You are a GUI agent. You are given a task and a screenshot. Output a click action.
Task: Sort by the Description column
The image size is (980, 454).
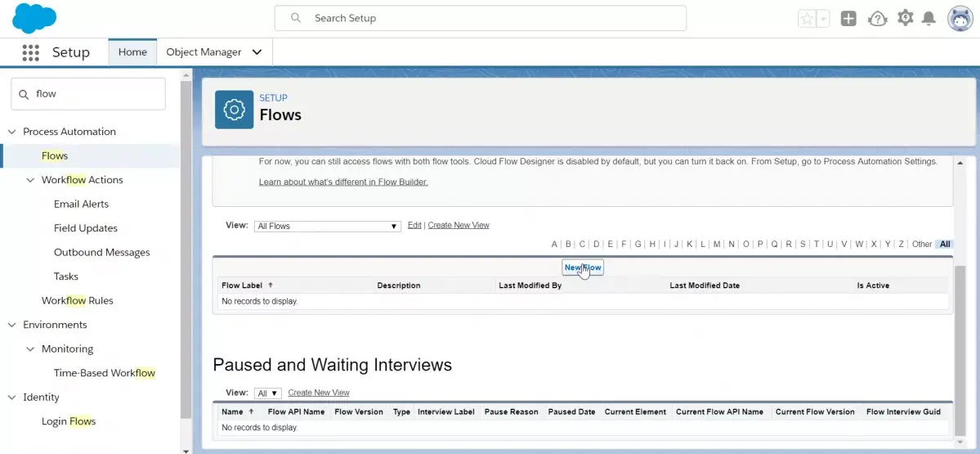tap(399, 285)
